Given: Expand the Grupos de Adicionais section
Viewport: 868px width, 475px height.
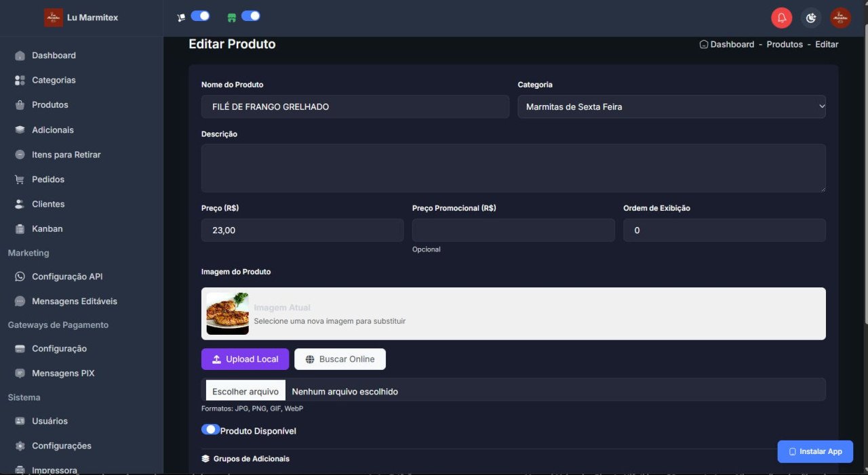Looking at the screenshot, I should pyautogui.click(x=250, y=458).
